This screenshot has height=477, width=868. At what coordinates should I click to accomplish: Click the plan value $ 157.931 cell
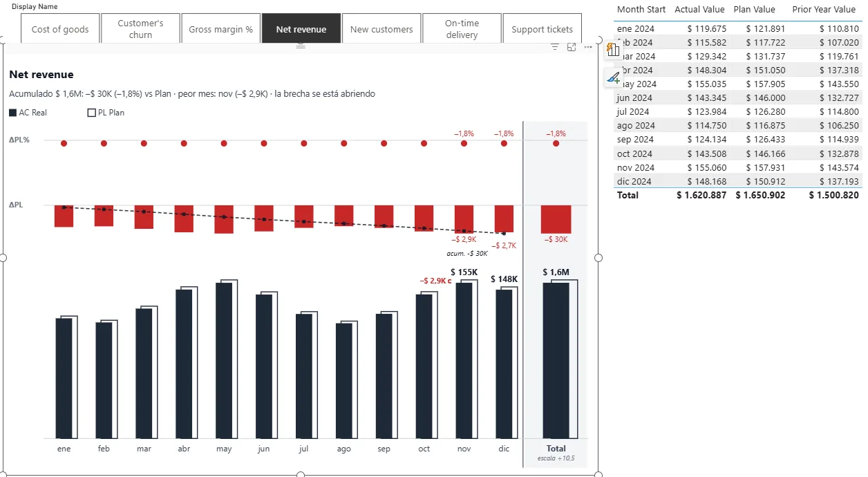[765, 167]
